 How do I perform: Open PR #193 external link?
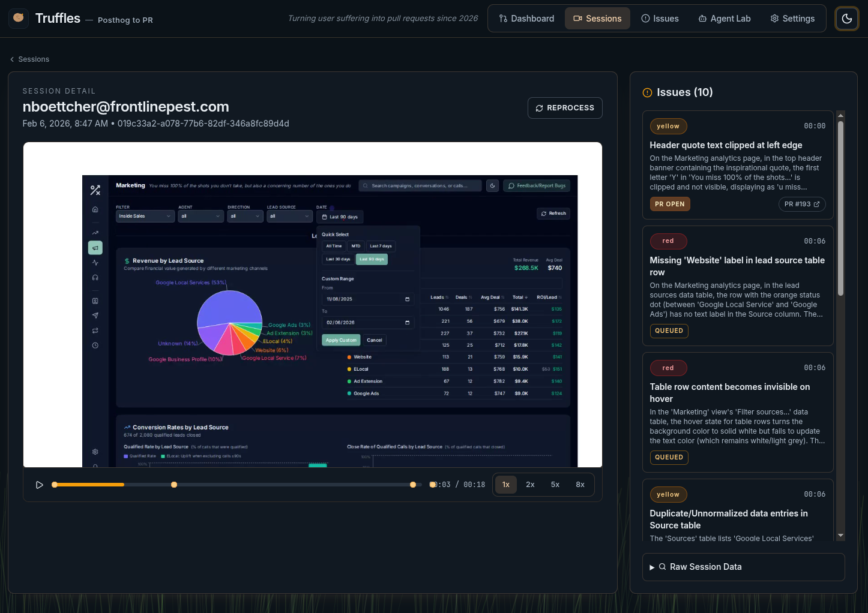pos(802,204)
